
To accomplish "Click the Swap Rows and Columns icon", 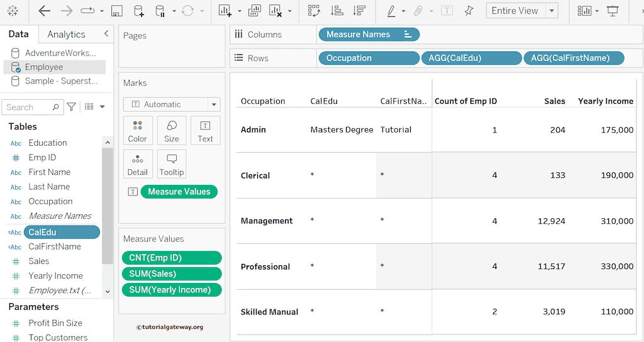I will tap(314, 11).
